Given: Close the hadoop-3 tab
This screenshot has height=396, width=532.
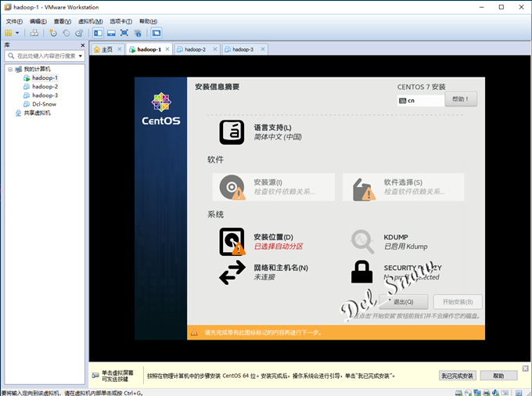Looking at the screenshot, I should point(263,49).
